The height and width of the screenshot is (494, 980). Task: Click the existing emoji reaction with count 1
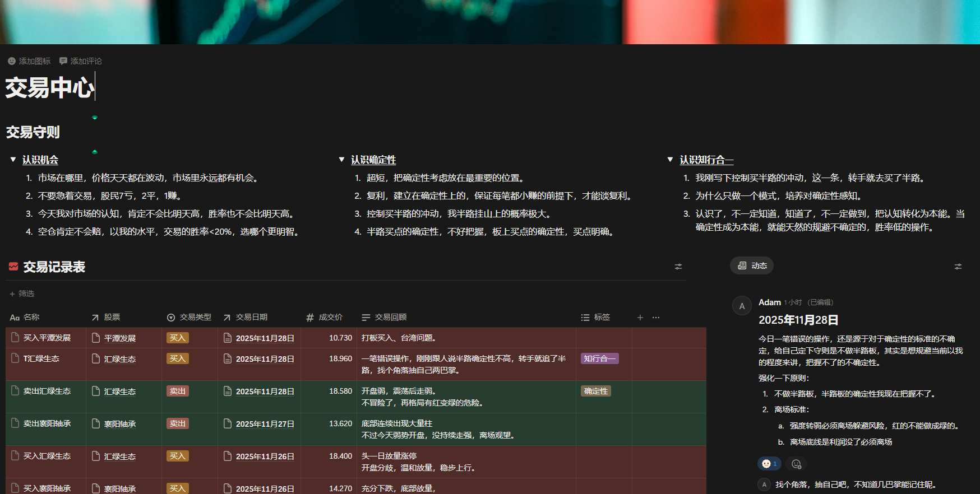pyautogui.click(x=769, y=464)
